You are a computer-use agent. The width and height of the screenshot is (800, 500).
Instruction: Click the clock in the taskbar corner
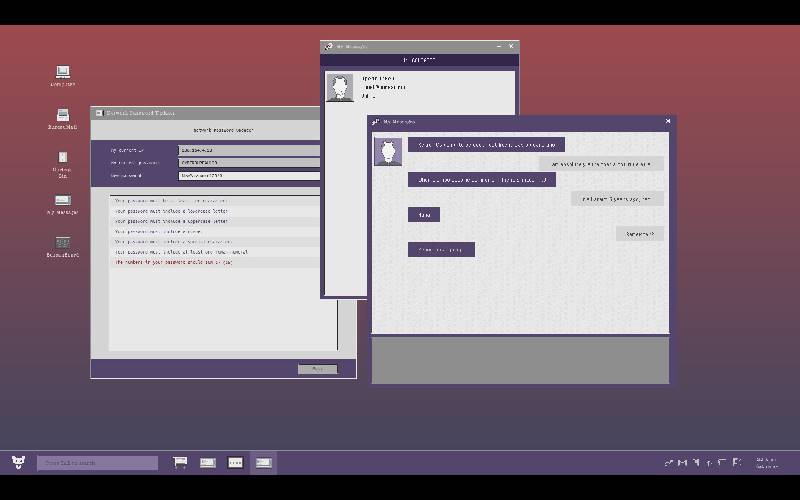pyautogui.click(x=766, y=462)
